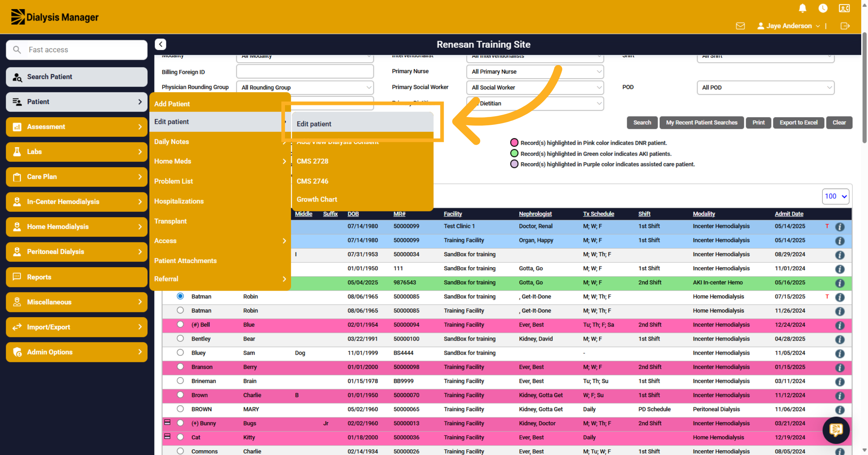
Task: Open the Reports sidebar item
Action: pos(77,277)
